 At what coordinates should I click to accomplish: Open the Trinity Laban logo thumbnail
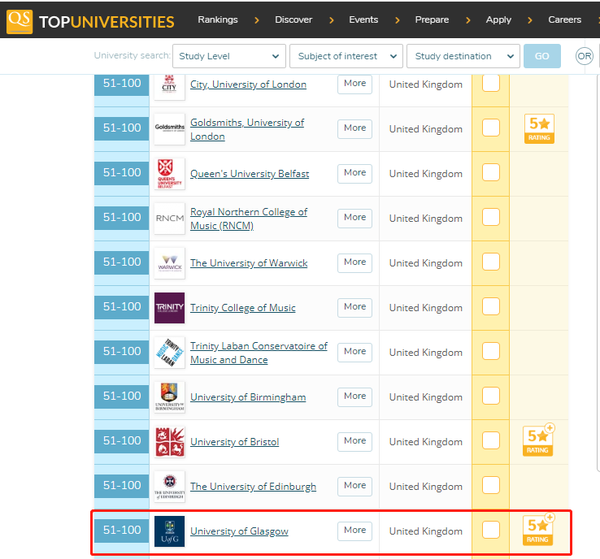point(169,352)
